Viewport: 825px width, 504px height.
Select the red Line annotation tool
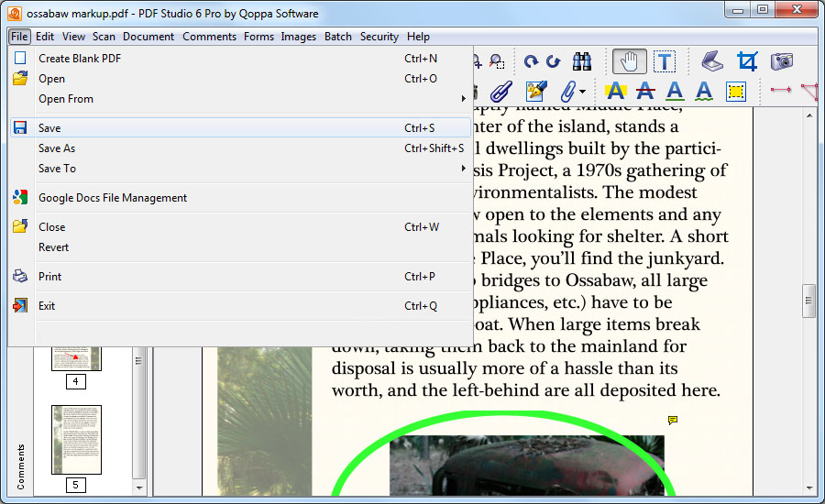click(x=781, y=90)
